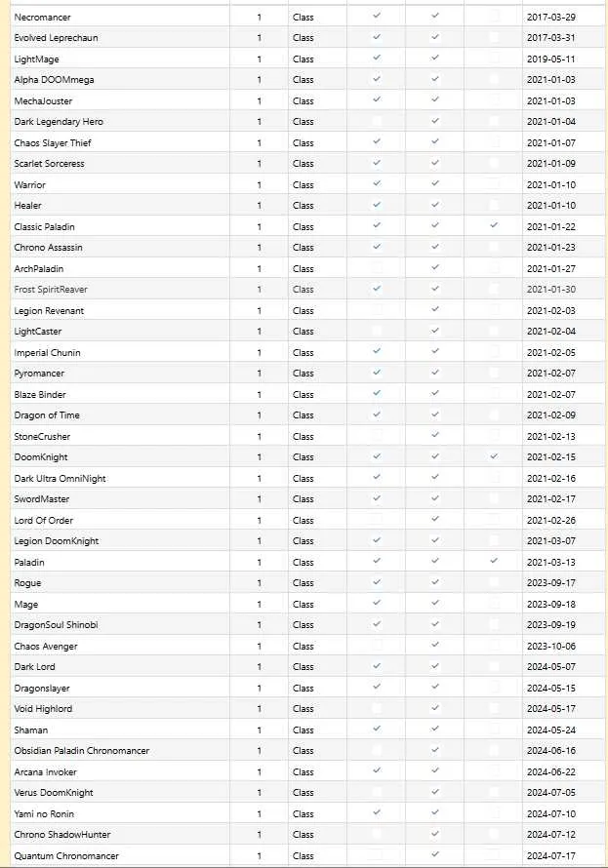This screenshot has height=868, width=608.
Task: Uncheck the first checkbox in Necromancer row
Action: (377, 17)
